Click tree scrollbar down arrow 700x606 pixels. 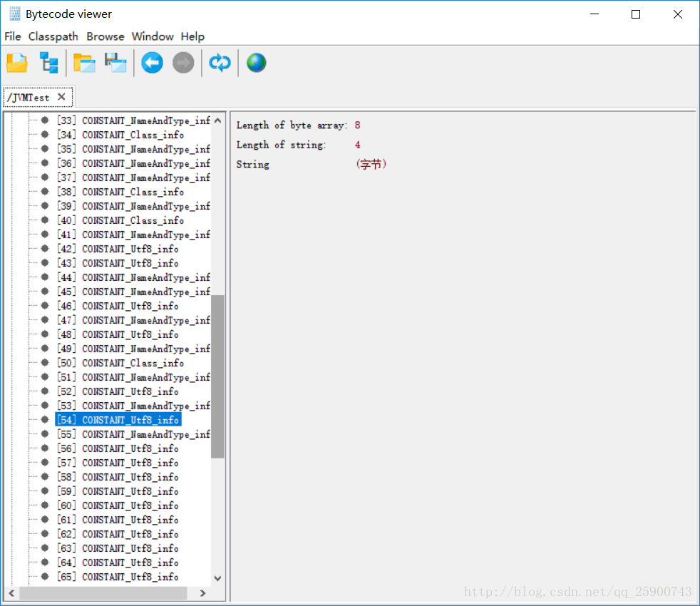pos(218,578)
